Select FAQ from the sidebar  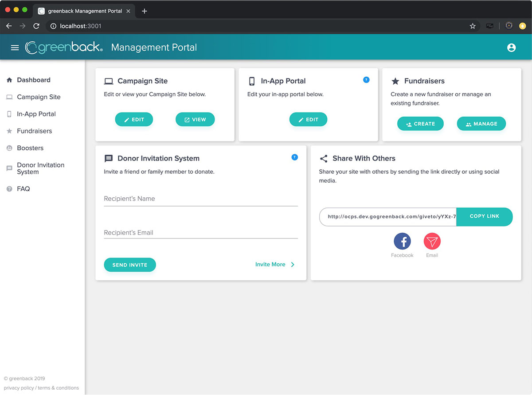tap(23, 189)
